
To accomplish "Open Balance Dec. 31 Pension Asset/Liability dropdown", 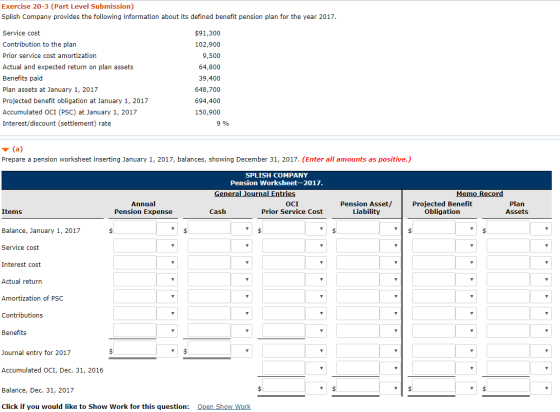I will (390, 388).
